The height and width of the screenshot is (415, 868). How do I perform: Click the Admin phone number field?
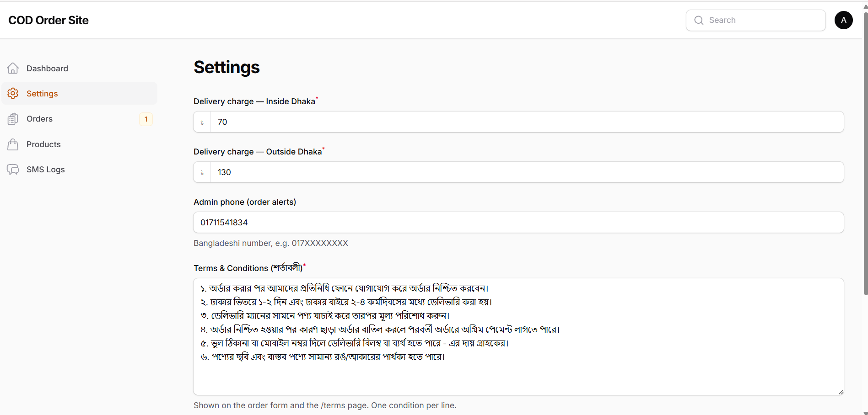coord(518,223)
